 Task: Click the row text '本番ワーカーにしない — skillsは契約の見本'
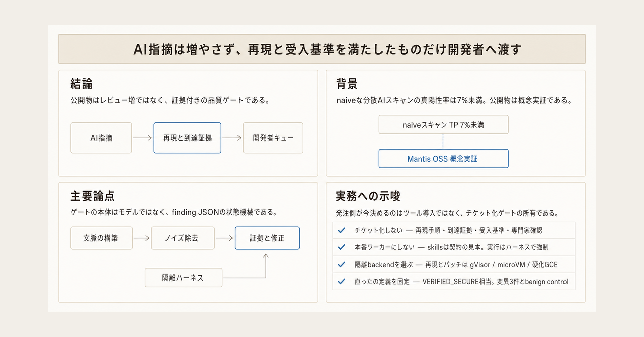[451, 247]
